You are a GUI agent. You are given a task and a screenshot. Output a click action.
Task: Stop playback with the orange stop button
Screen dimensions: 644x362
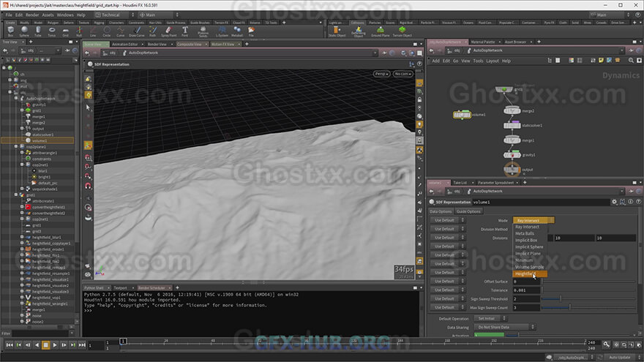(45, 345)
